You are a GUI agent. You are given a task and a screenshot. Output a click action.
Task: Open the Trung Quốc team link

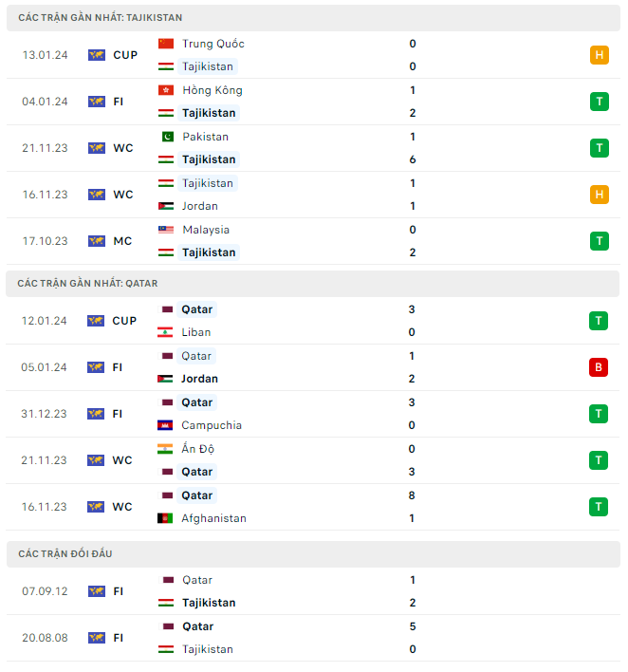[x=212, y=44]
